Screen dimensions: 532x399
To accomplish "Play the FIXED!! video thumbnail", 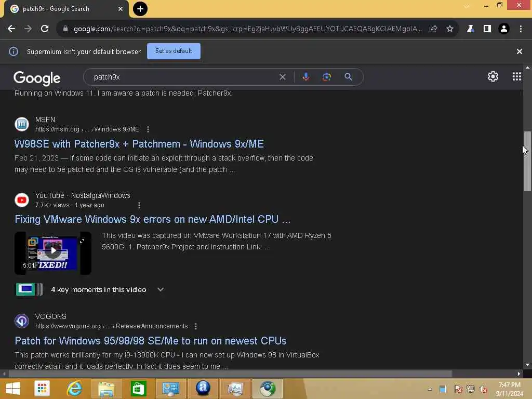I will pos(53,253).
